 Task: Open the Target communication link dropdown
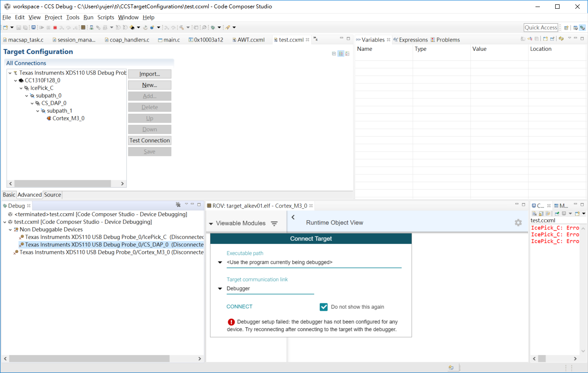[x=220, y=289]
